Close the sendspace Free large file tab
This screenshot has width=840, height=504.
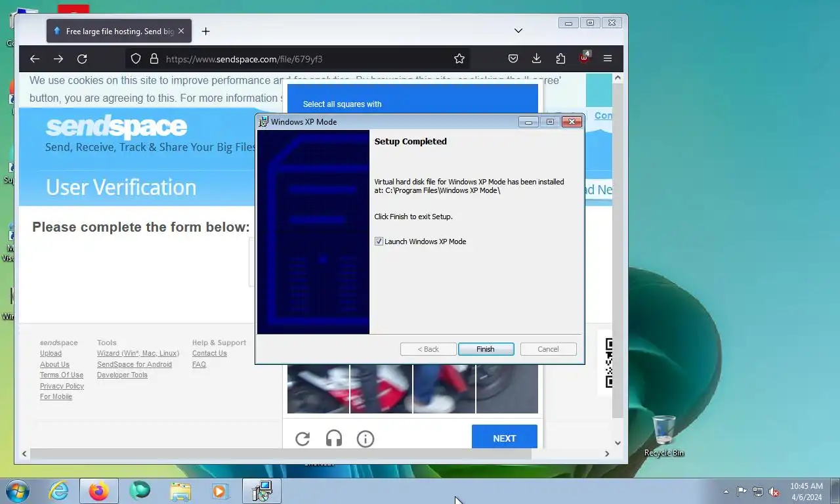181,31
